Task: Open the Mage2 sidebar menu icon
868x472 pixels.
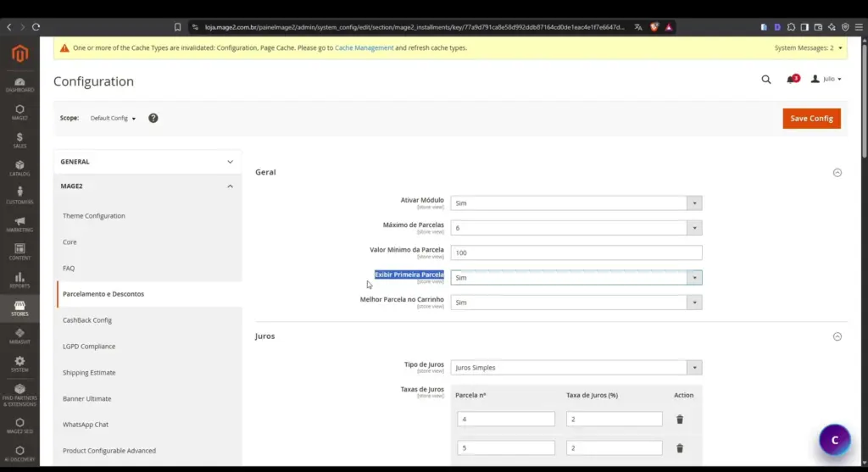Action: click(20, 113)
